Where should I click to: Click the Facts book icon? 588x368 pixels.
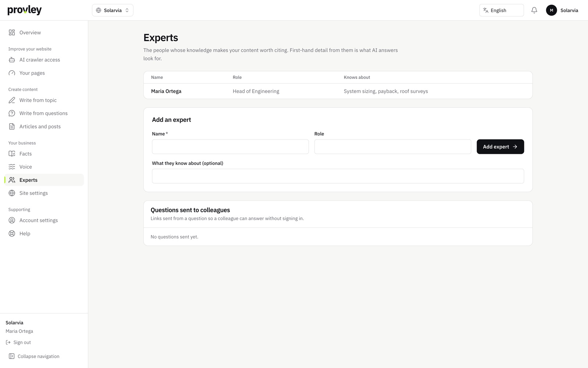(x=12, y=153)
